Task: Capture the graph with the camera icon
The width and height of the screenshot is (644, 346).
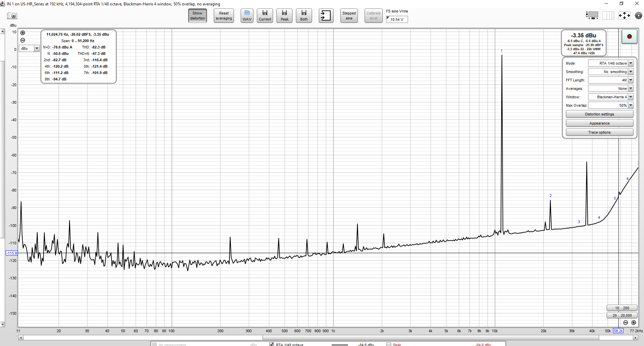Action: pyautogui.click(x=12, y=16)
